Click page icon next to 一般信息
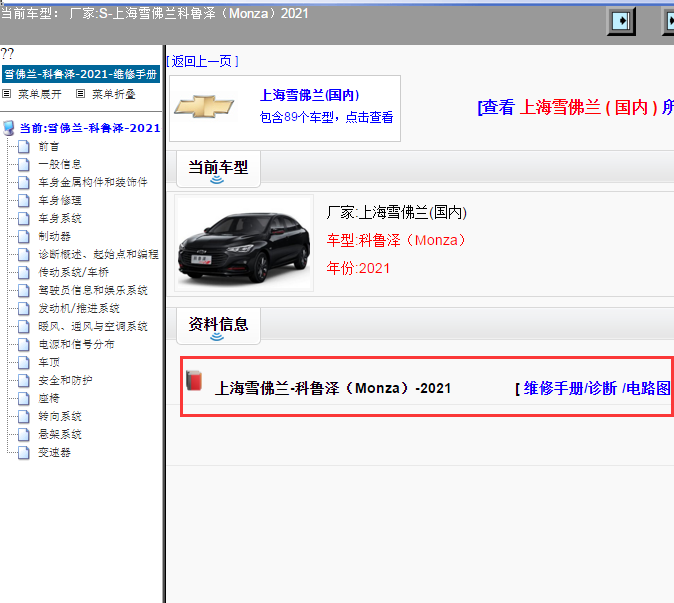674x603 pixels. pyautogui.click(x=24, y=165)
